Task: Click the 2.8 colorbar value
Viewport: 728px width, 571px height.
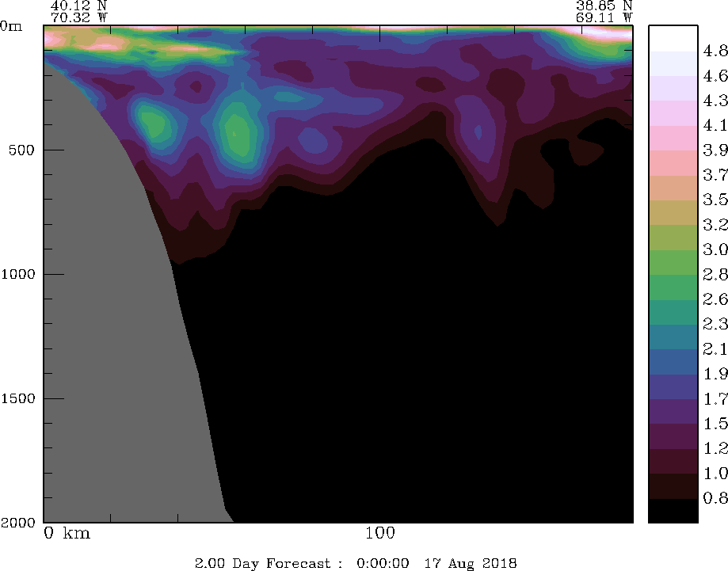Action: coord(715,274)
